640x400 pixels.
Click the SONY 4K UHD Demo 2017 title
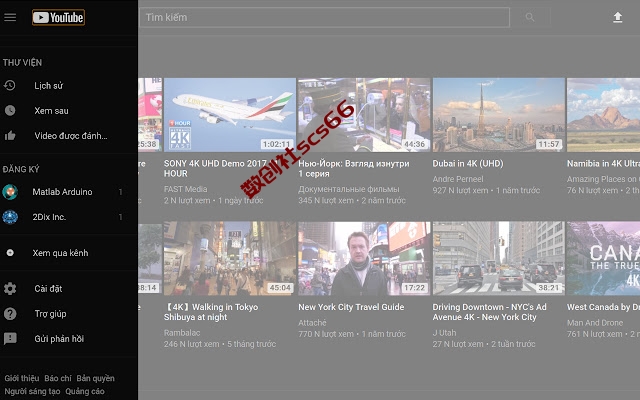point(222,168)
